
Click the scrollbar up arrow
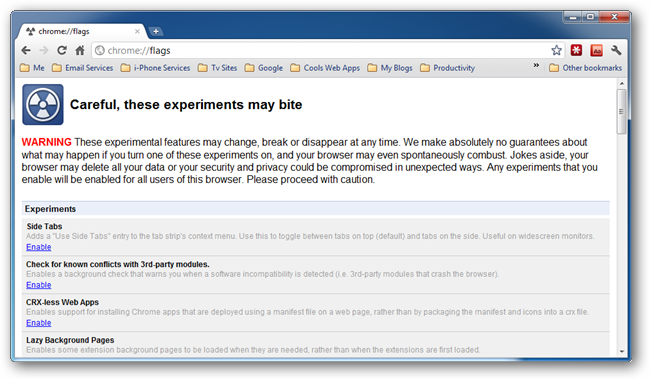pos(621,84)
